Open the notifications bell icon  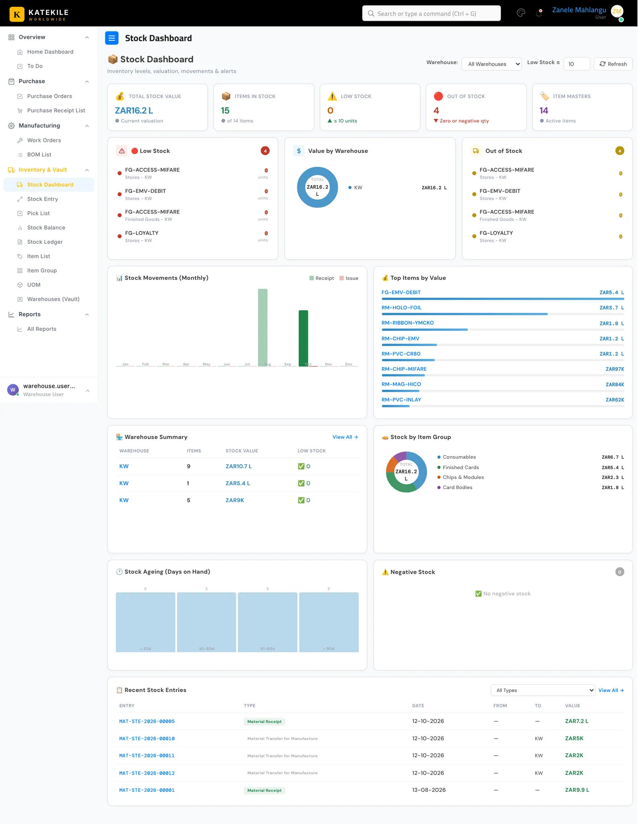pyautogui.click(x=539, y=13)
